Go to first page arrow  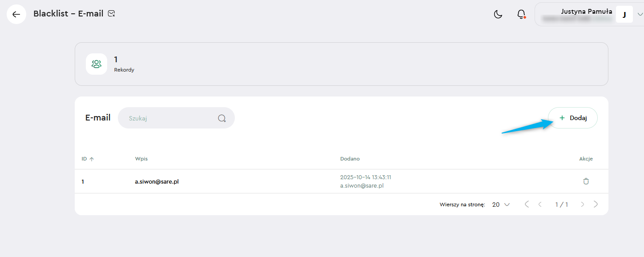tap(527, 205)
